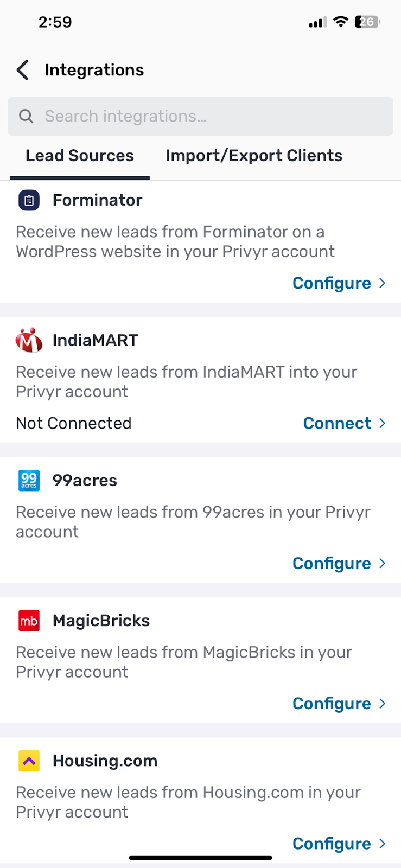This screenshot has width=401, height=868.
Task: Tap the 99acres logo icon
Action: pyautogui.click(x=29, y=481)
